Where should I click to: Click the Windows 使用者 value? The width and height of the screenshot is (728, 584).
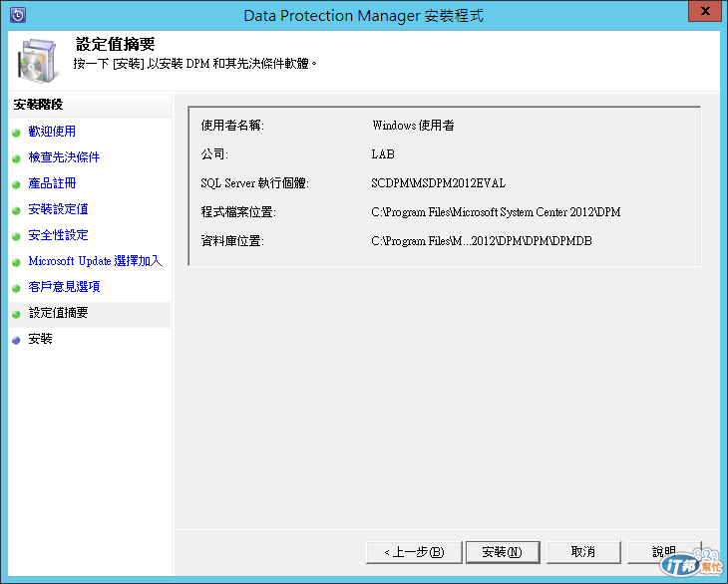(x=413, y=126)
